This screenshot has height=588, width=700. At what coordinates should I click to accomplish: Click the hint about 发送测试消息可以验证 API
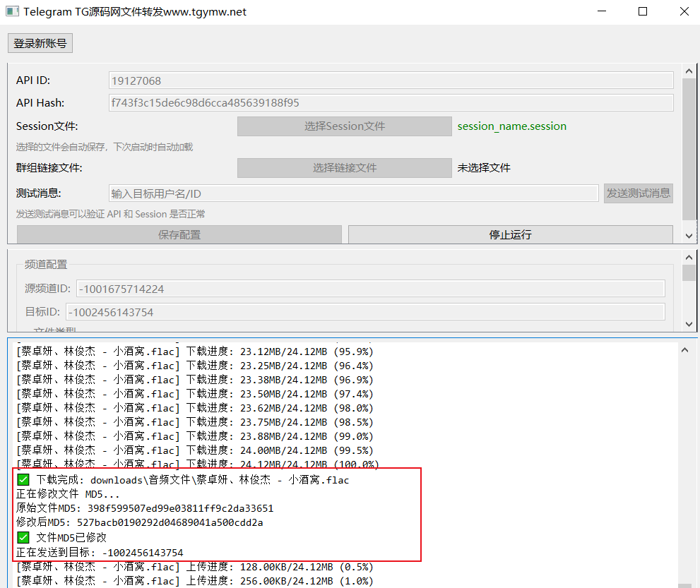pos(111,214)
